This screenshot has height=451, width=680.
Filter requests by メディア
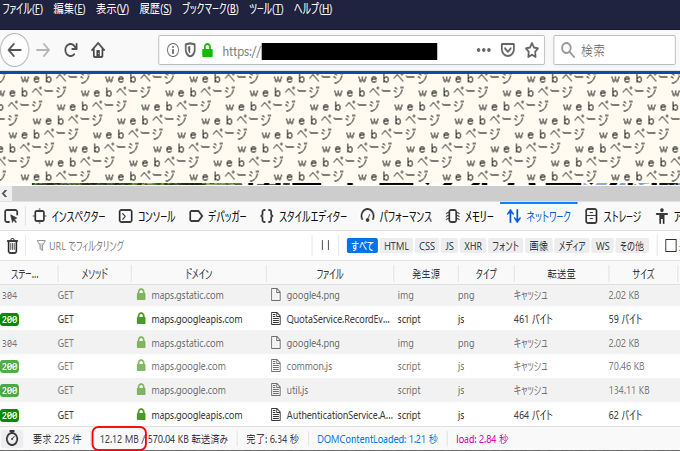pyautogui.click(x=572, y=246)
